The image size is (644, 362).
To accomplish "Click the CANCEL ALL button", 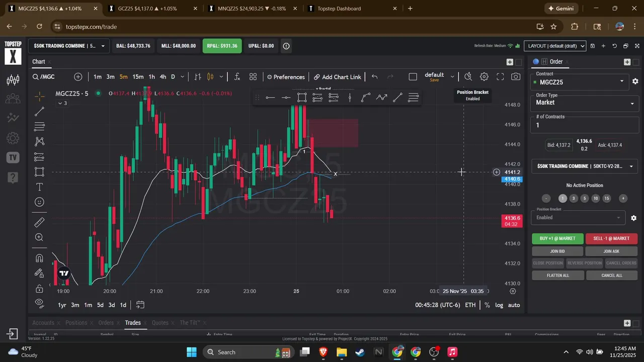I will pos(611,276).
